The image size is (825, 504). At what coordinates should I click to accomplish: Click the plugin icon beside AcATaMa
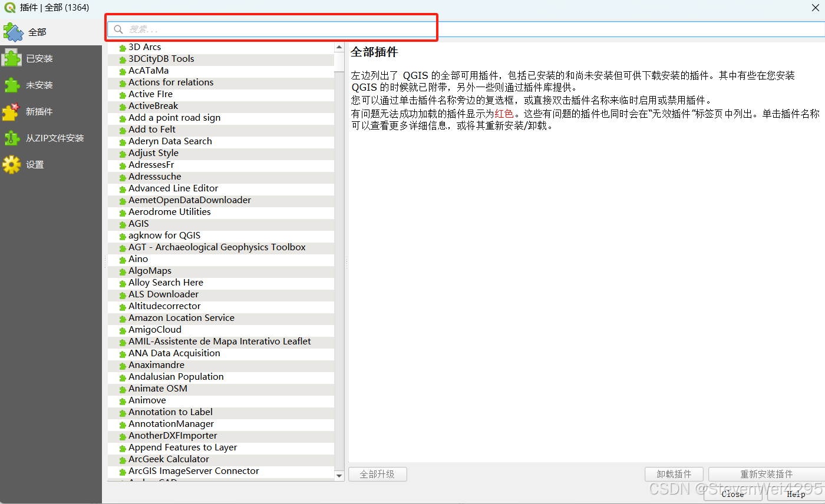[123, 72]
